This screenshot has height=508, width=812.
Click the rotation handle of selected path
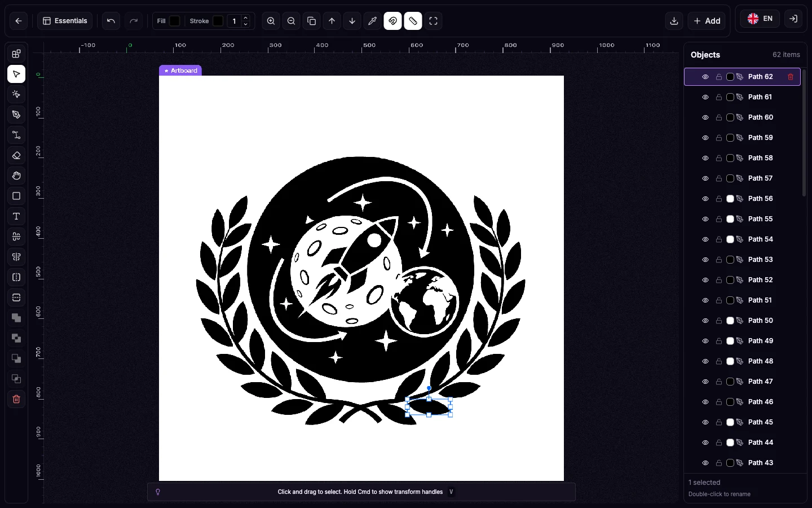(x=429, y=388)
